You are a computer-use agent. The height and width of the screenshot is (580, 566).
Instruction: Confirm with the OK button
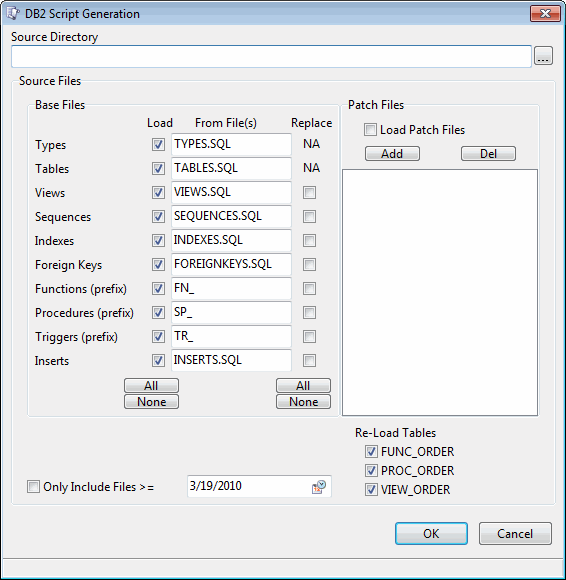[x=431, y=533]
